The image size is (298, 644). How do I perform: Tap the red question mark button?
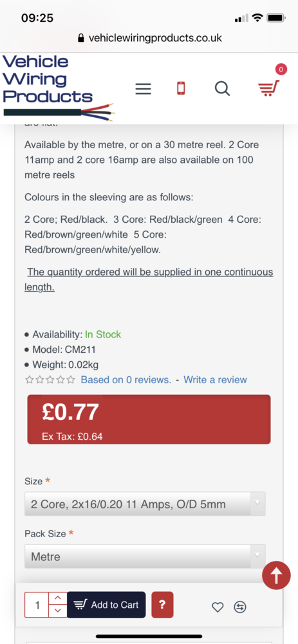click(163, 605)
